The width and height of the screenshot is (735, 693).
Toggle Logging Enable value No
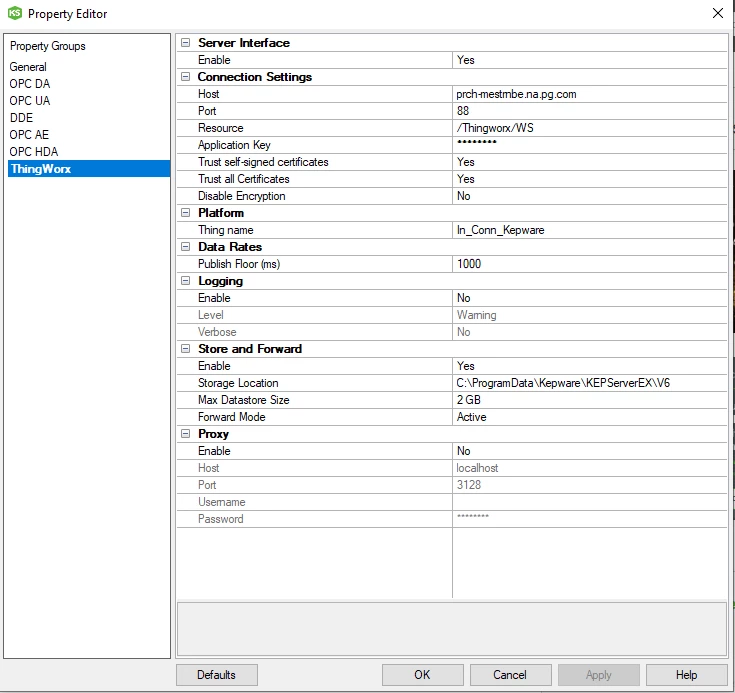click(x=590, y=298)
